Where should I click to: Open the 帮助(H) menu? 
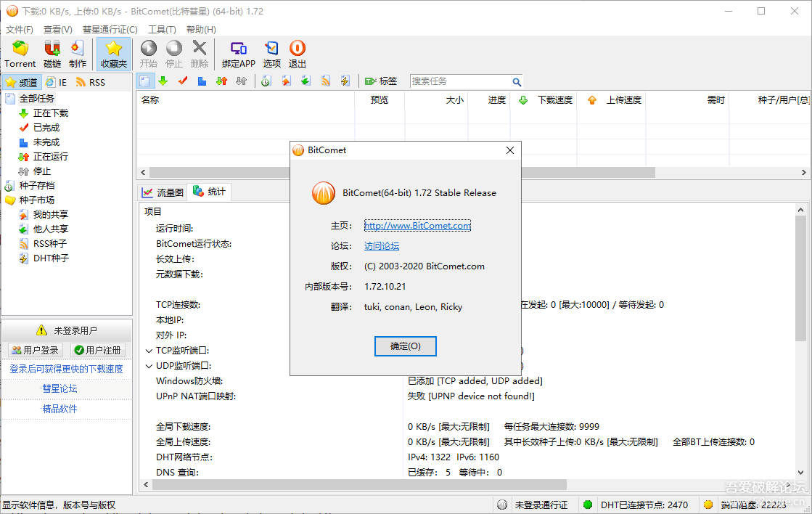click(x=202, y=30)
